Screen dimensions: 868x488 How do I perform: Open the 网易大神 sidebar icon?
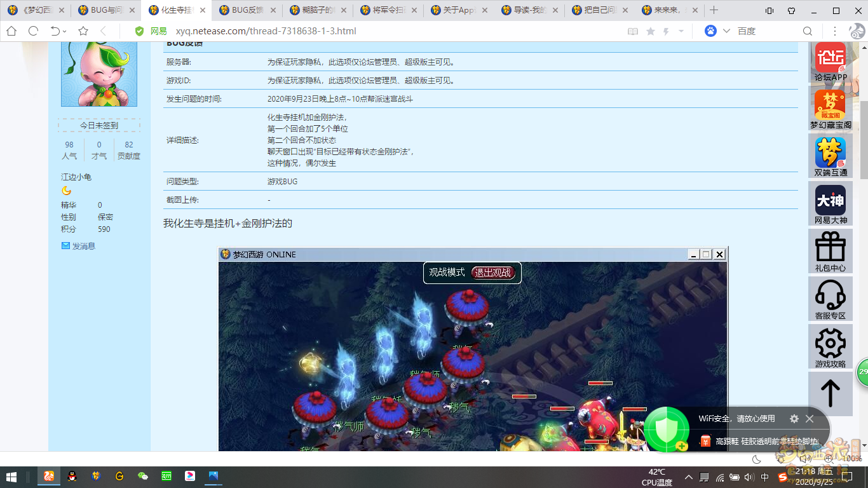point(830,204)
